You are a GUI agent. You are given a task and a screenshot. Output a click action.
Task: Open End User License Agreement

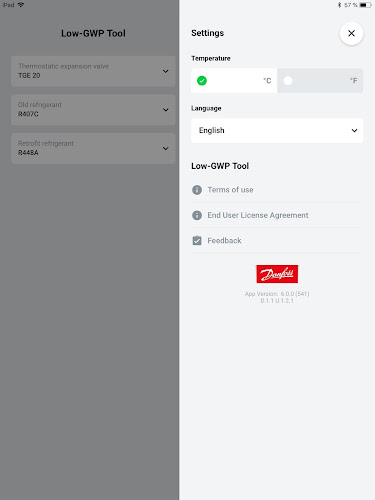(x=258, y=215)
